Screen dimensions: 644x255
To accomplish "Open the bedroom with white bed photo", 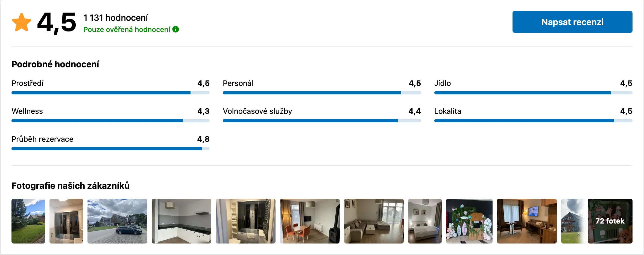I will click(425, 221).
